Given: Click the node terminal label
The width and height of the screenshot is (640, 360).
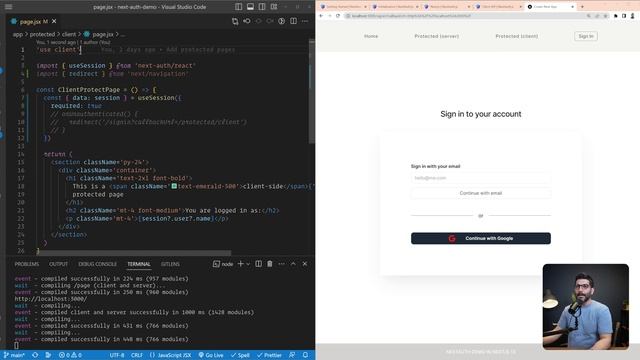Looking at the screenshot, I should point(223,264).
